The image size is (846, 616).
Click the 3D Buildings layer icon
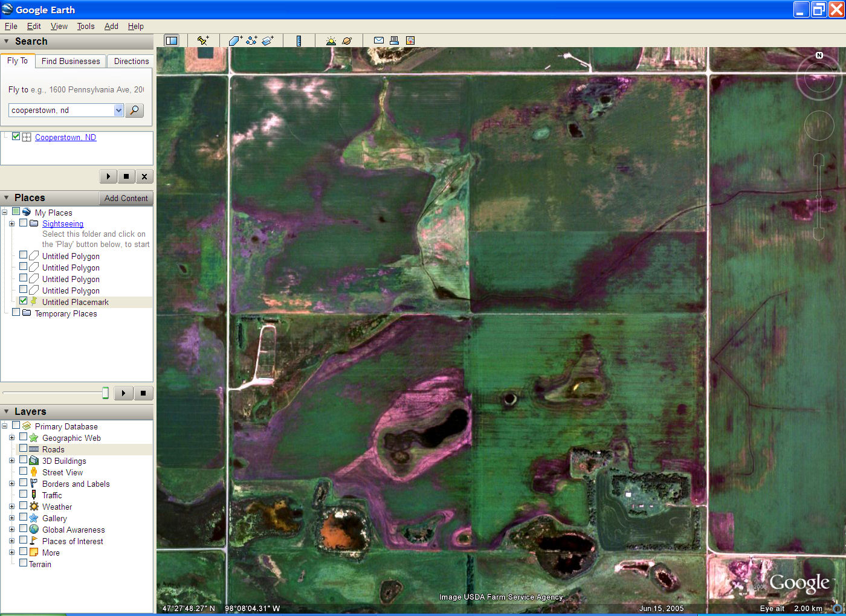click(34, 461)
